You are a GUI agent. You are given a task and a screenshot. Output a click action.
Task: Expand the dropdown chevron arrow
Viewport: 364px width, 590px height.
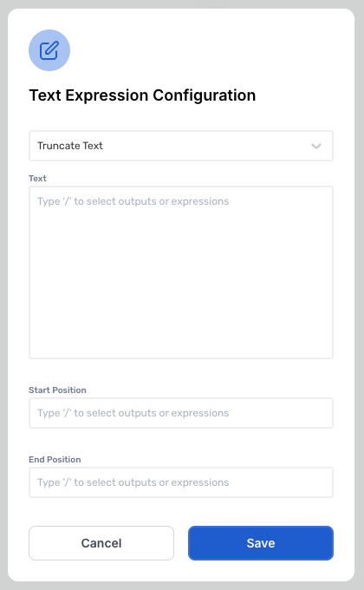click(316, 146)
